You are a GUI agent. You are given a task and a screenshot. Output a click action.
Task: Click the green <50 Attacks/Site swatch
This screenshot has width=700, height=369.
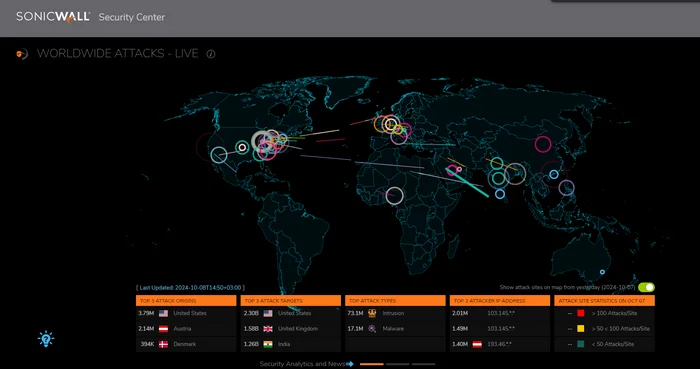[x=581, y=344]
